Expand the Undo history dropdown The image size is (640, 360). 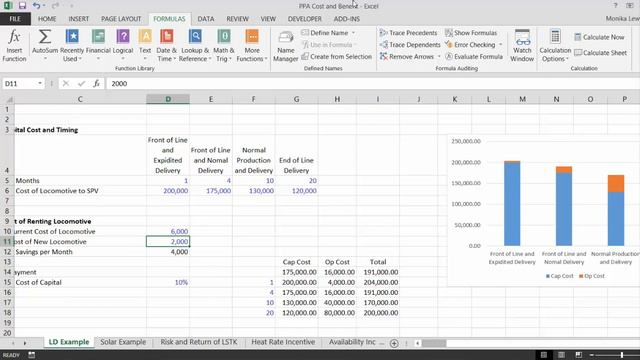[44, 6]
